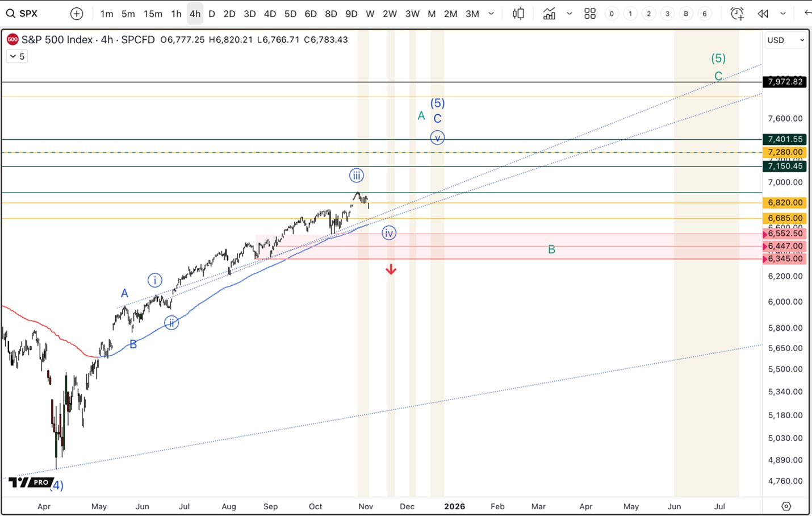Screen dimensions: 812x516
Task: Open the Indicators chart icon
Action: (549, 14)
